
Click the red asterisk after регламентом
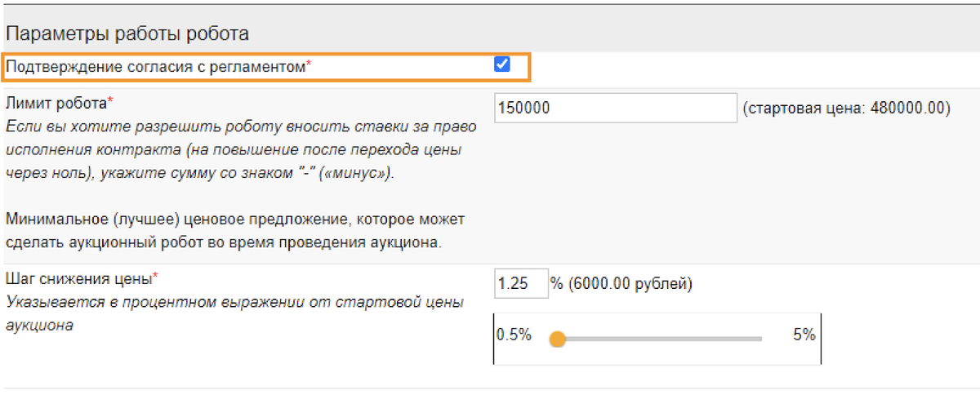coord(310,65)
